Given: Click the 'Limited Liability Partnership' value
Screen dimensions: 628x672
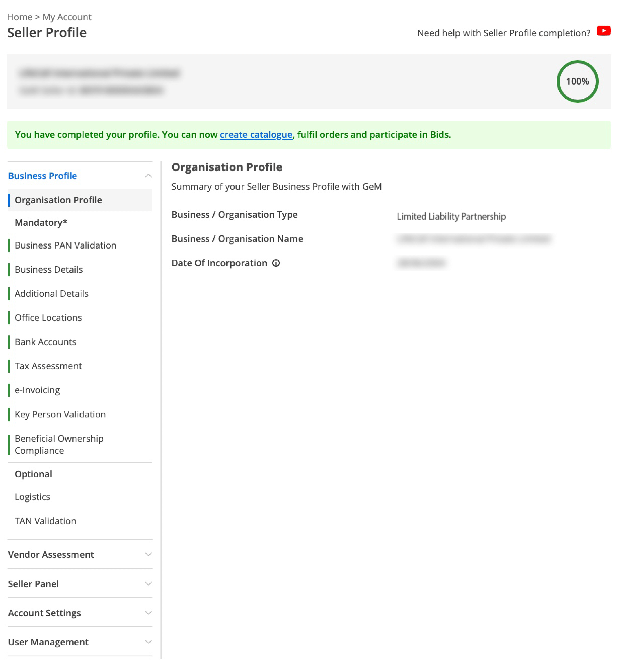Looking at the screenshot, I should 451,216.
